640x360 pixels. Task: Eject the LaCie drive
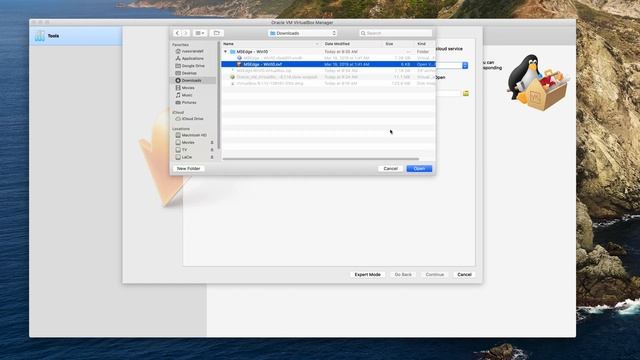tap(212, 157)
